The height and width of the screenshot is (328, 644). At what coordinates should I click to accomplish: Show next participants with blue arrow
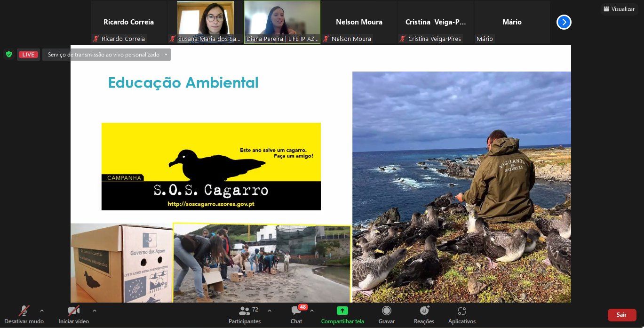[564, 22]
